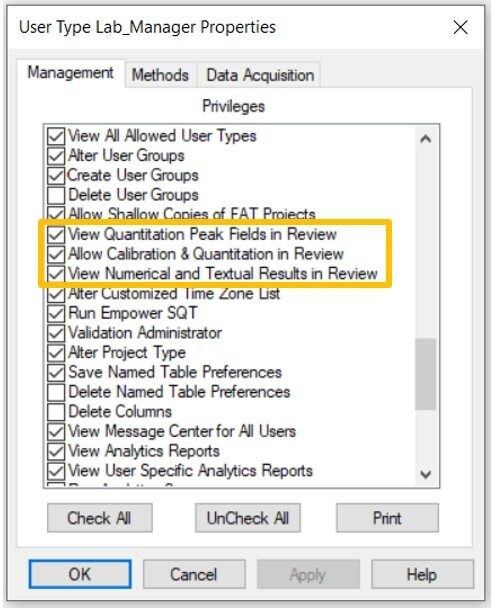
Task: Print the privileges list
Action: [387, 518]
